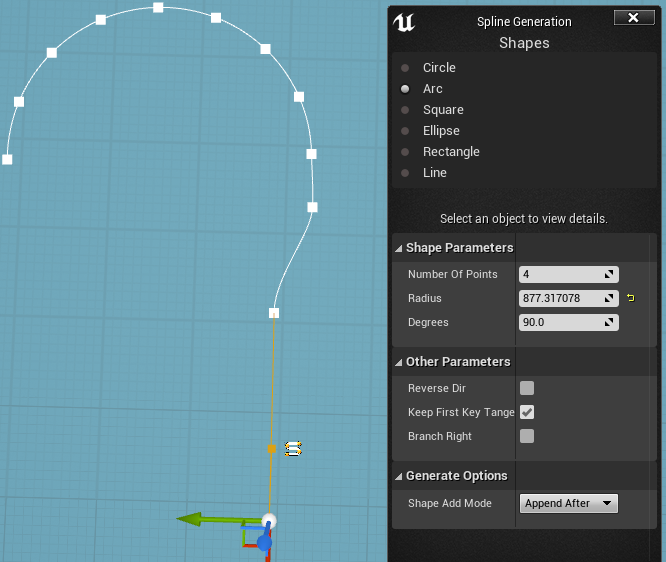Select the Circle shape radio button
The height and width of the screenshot is (562, 666).
405,68
